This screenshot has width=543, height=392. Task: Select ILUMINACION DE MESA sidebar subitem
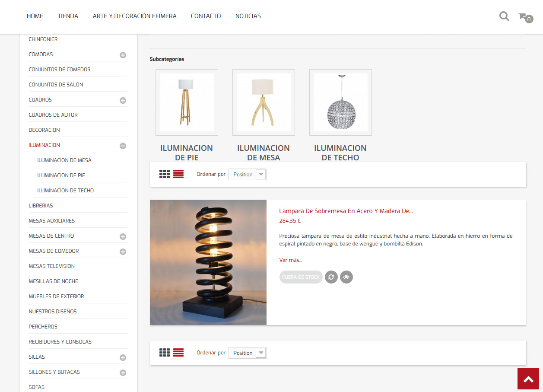pos(64,160)
